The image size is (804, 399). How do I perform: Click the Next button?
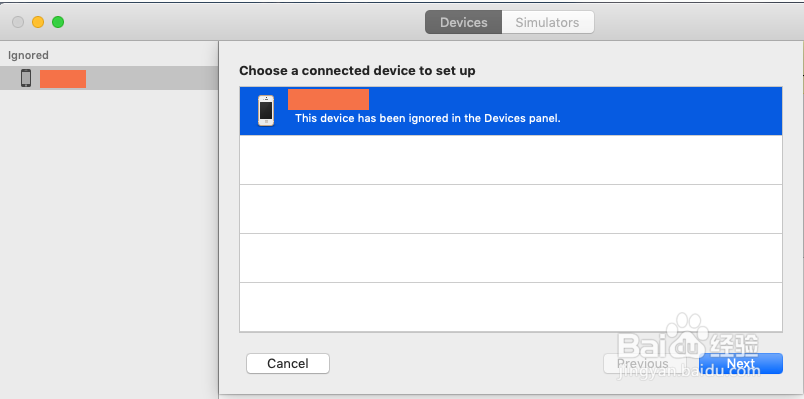[741, 364]
